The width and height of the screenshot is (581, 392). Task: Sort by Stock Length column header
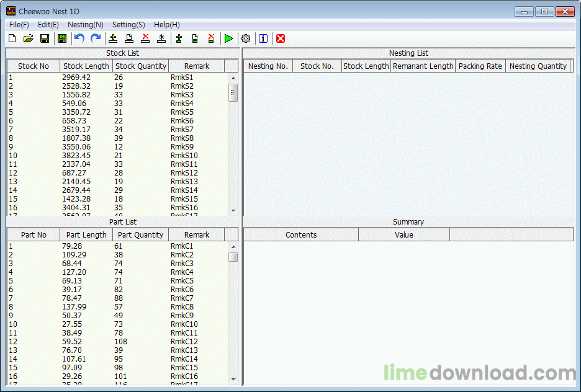click(x=86, y=66)
